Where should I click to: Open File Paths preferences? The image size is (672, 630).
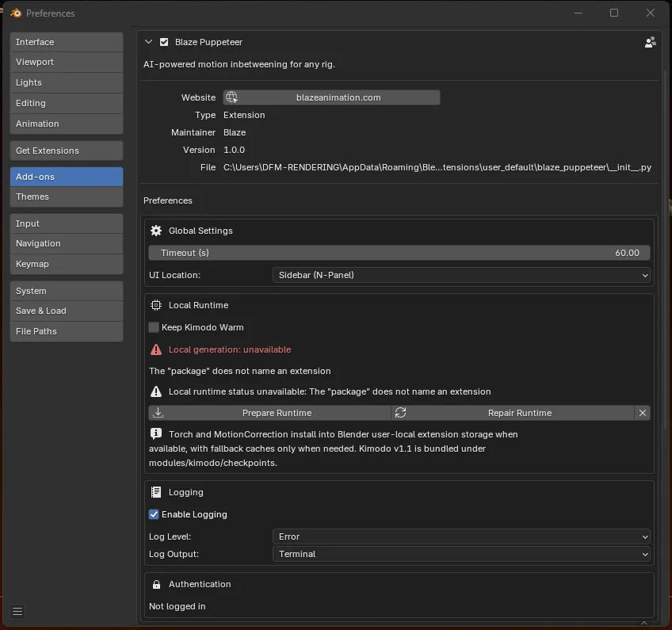click(67, 331)
